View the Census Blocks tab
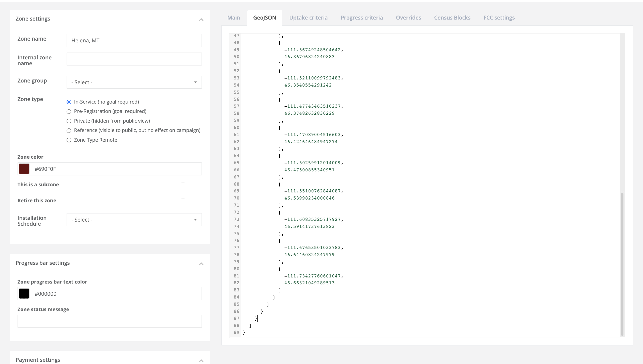 coord(452,18)
